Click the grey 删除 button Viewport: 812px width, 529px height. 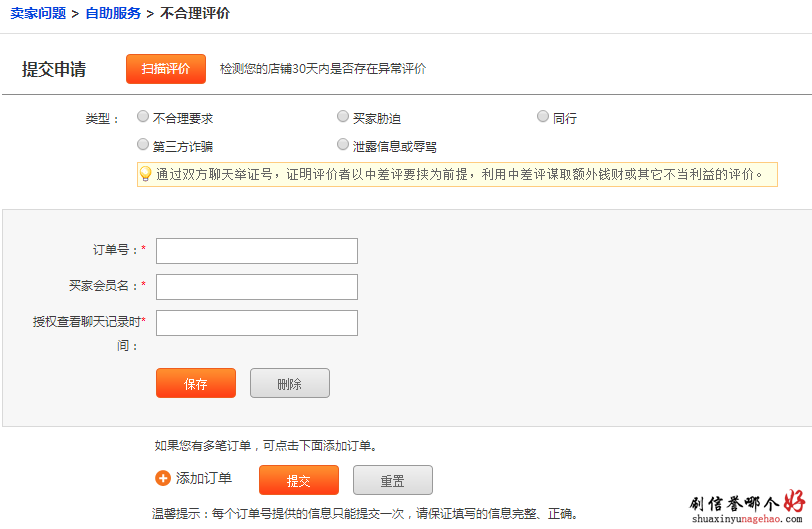(x=289, y=383)
